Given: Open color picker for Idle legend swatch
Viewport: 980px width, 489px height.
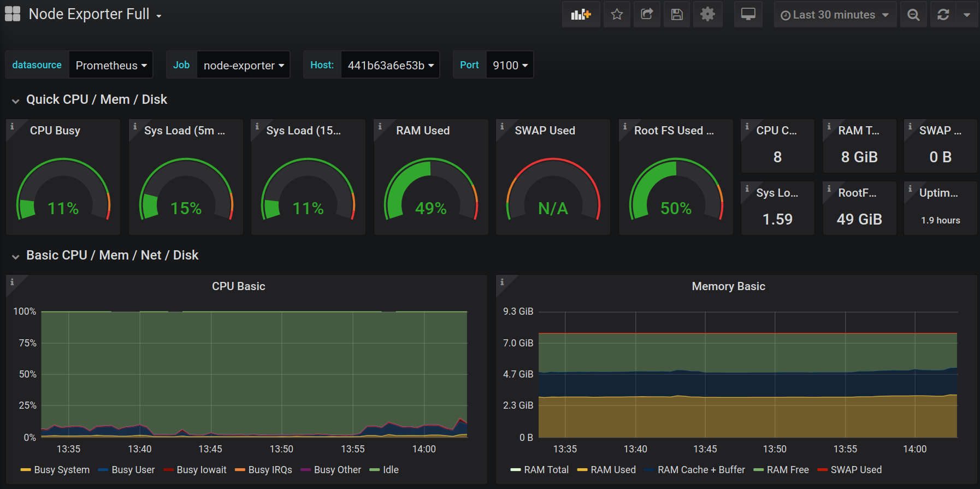Looking at the screenshot, I should pos(374,470).
